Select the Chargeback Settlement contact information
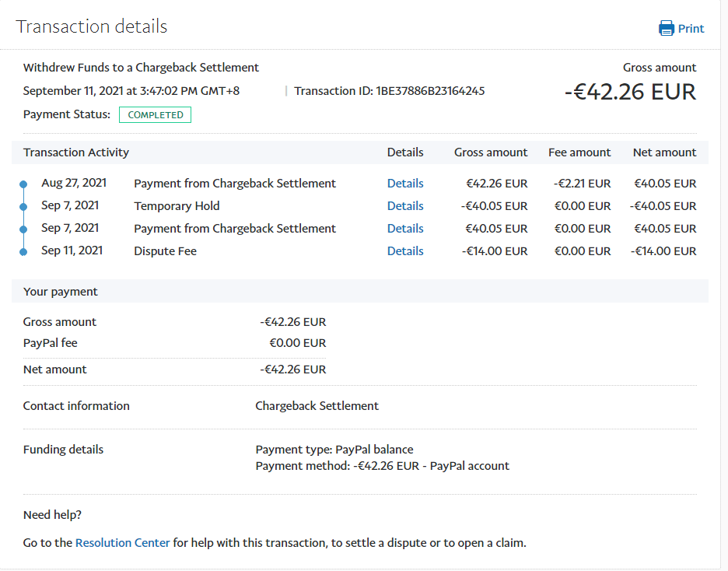Image resolution: width=728 pixels, height=571 pixels. click(x=317, y=406)
